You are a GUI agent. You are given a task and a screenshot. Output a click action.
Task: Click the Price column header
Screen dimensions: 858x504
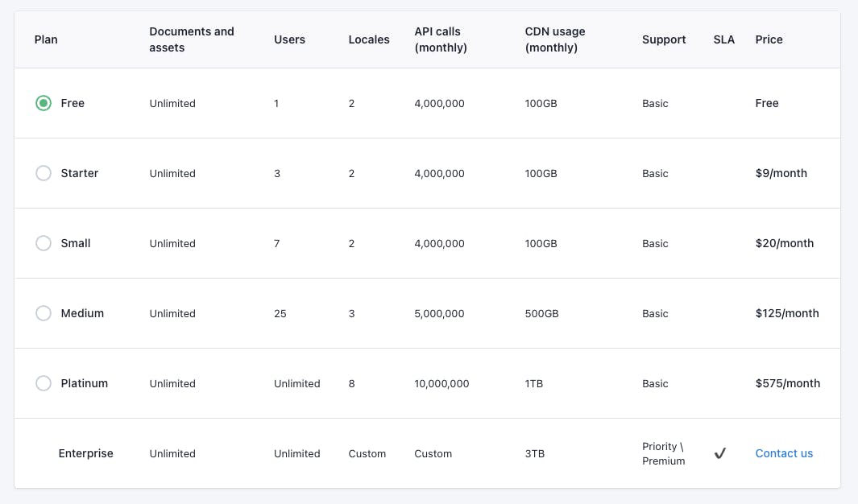coord(769,39)
